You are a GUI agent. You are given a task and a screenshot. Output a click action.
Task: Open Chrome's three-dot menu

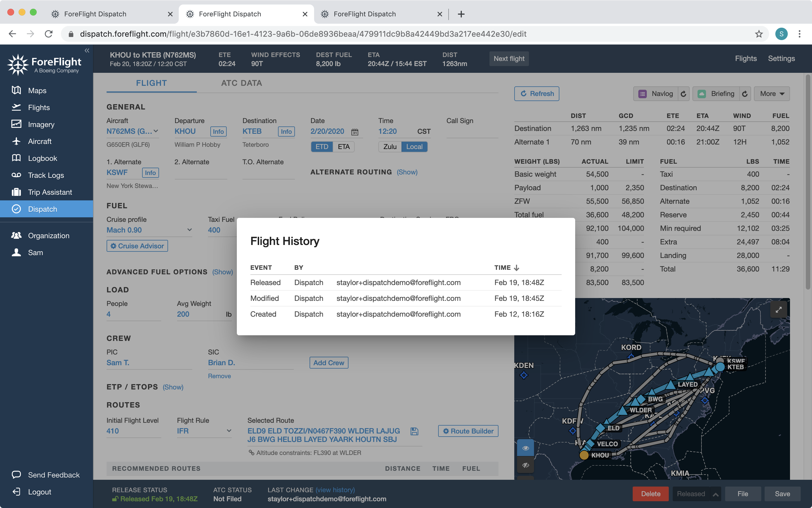click(800, 34)
